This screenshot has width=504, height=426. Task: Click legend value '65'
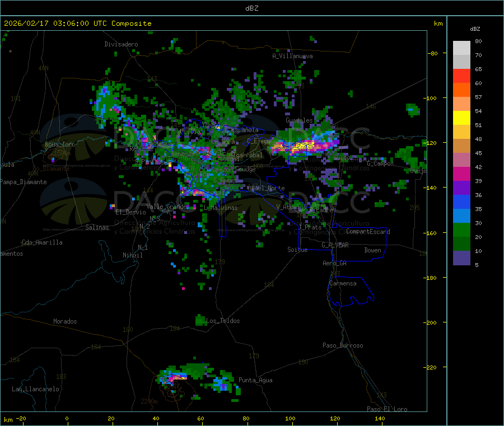(478, 69)
